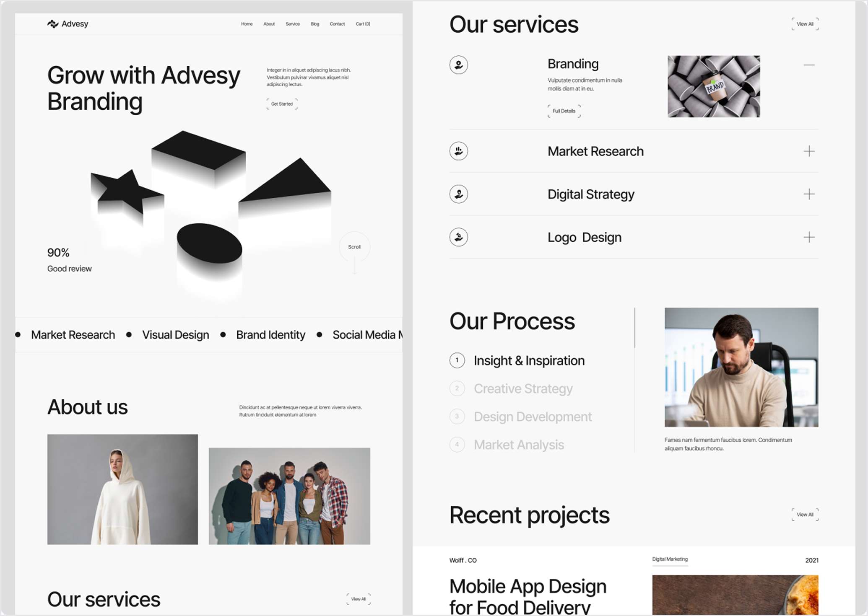Open the Blog navigation link
Viewport: 868px width, 616px height.
(315, 24)
